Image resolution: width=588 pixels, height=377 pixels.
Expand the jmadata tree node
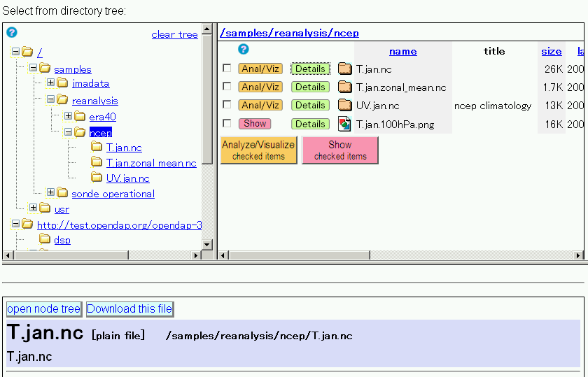50,83
